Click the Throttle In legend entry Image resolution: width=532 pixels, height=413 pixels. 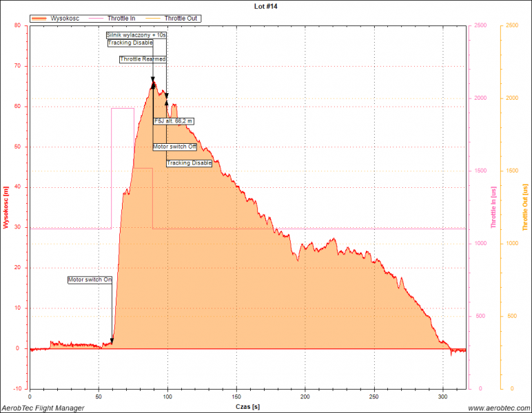pos(121,18)
